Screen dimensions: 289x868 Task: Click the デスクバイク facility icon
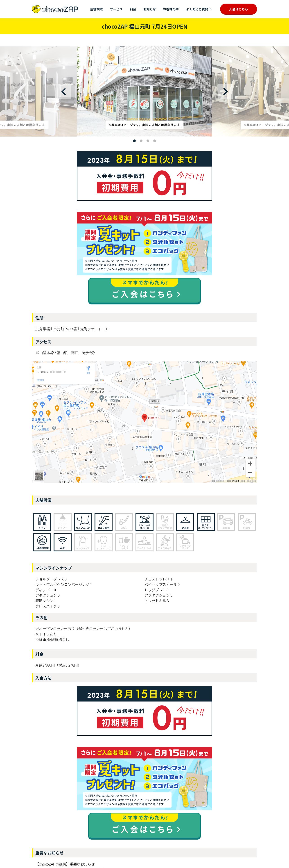coord(165,542)
